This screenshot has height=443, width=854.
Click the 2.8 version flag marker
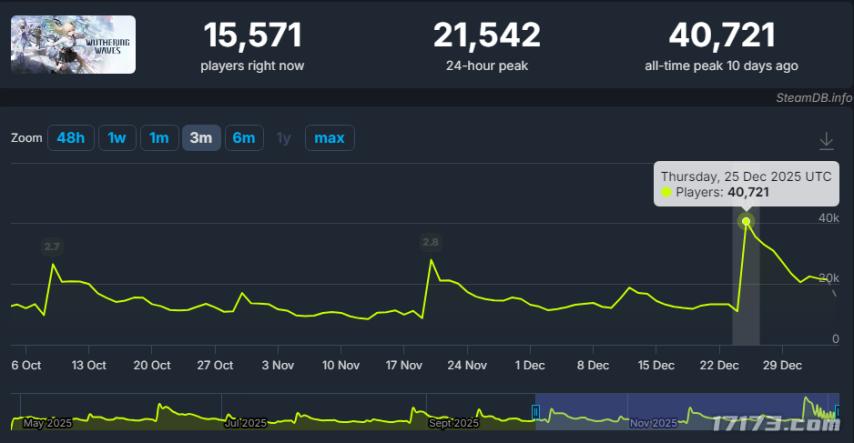(x=431, y=241)
